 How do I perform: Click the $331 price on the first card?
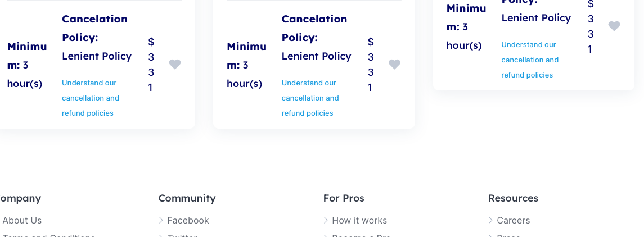tap(151, 65)
